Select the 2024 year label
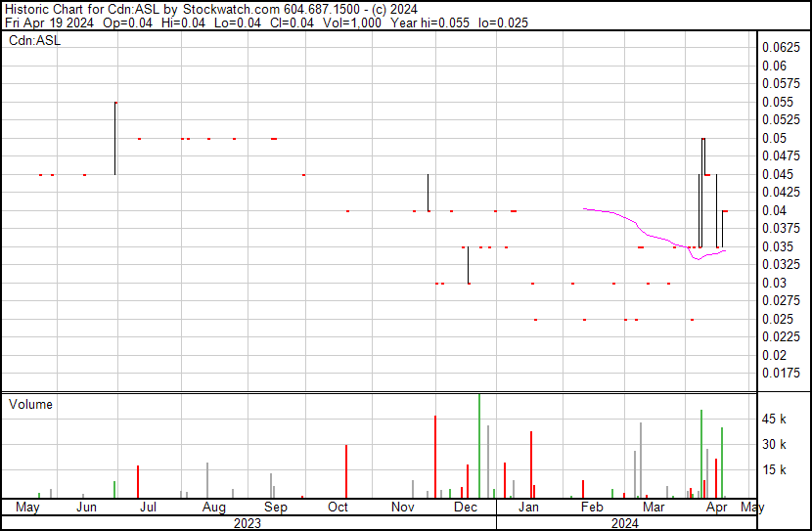This screenshot has height=531, width=812. pos(624,523)
